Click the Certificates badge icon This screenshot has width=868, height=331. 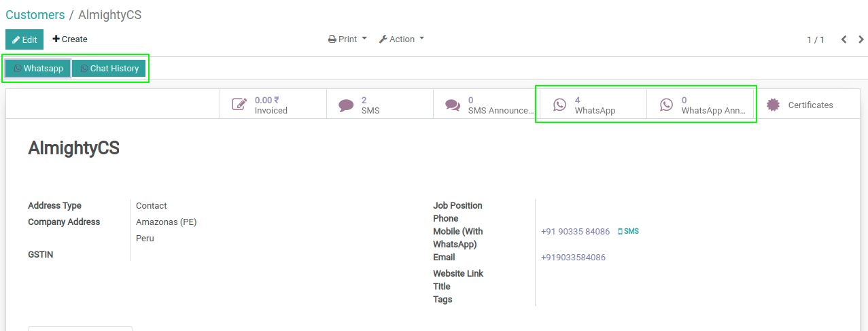point(773,105)
